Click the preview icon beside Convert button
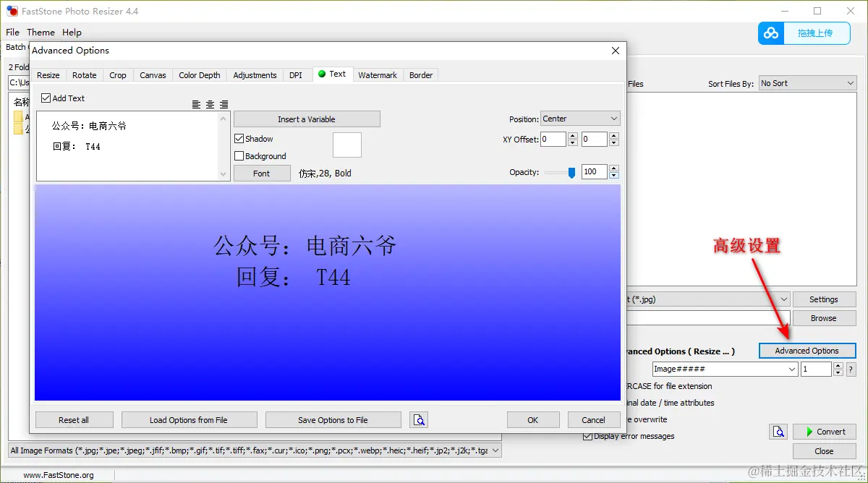Image resolution: width=868 pixels, height=483 pixels. click(x=778, y=432)
